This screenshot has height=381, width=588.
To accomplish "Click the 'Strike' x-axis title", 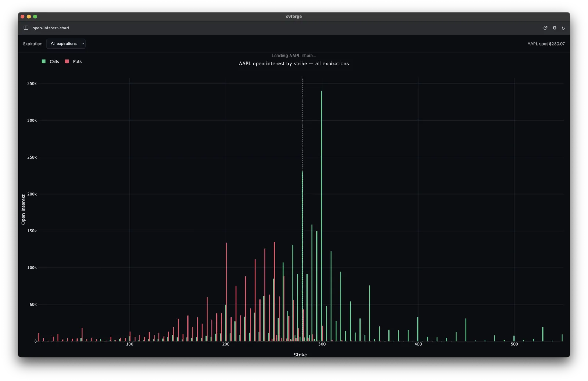I will pyautogui.click(x=300, y=355).
